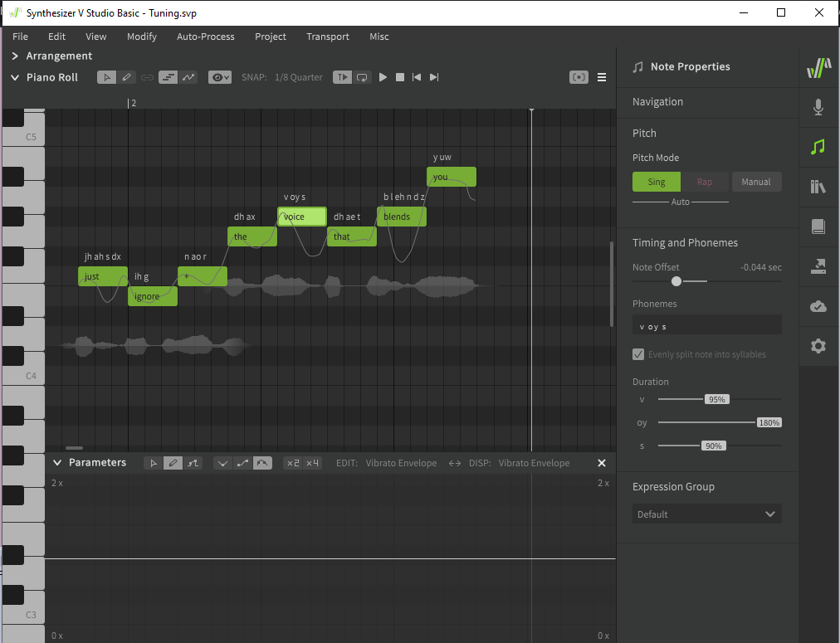
Task: Open the Project menu
Action: point(271,37)
